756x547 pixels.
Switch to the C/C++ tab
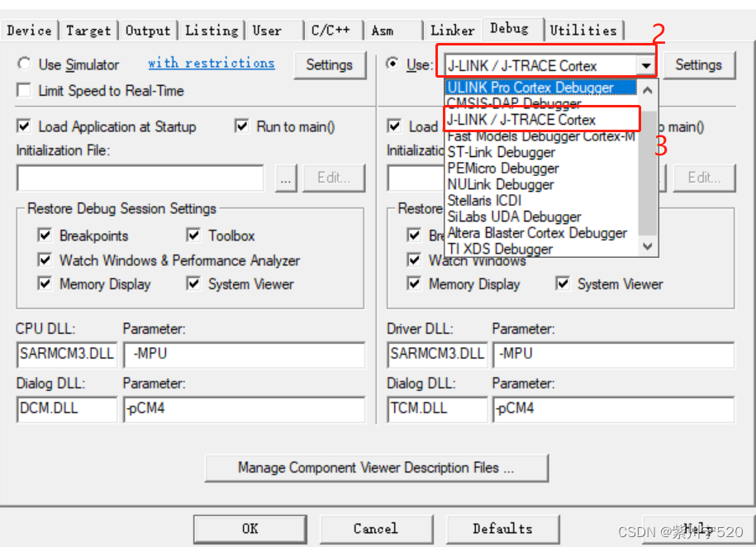pos(334,31)
